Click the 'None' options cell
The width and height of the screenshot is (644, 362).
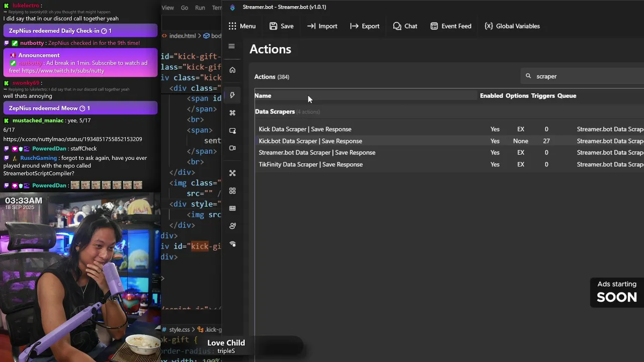[521, 141]
